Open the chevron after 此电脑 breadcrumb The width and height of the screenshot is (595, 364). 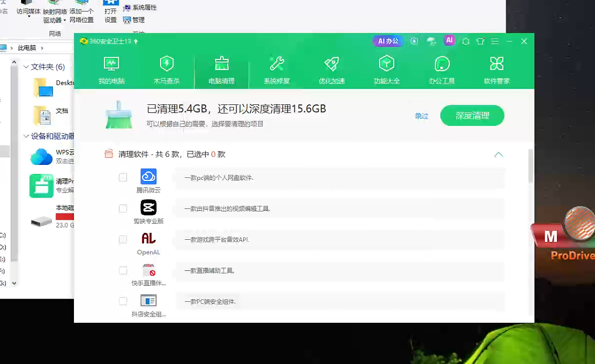click(42, 48)
